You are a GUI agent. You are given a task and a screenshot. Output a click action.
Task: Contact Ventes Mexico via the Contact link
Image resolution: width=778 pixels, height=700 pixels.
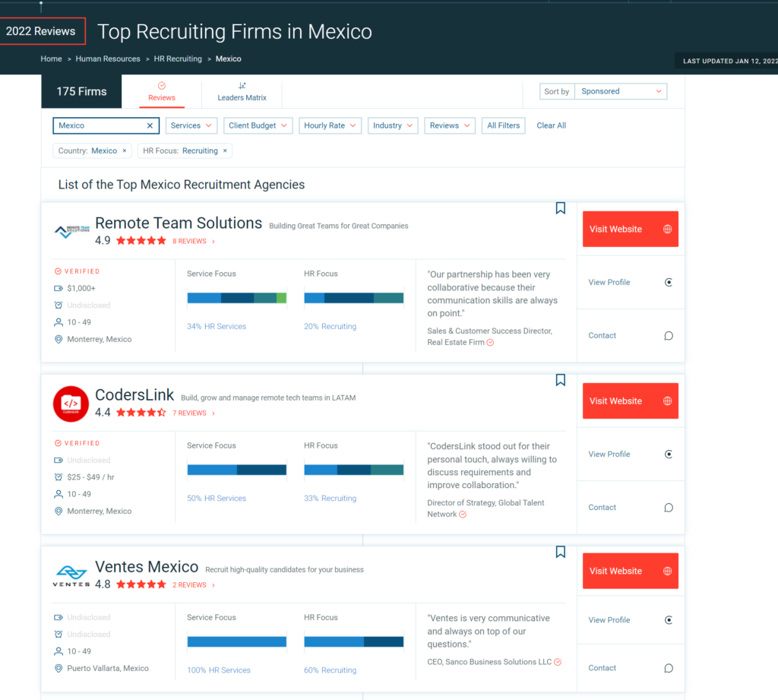pos(602,668)
